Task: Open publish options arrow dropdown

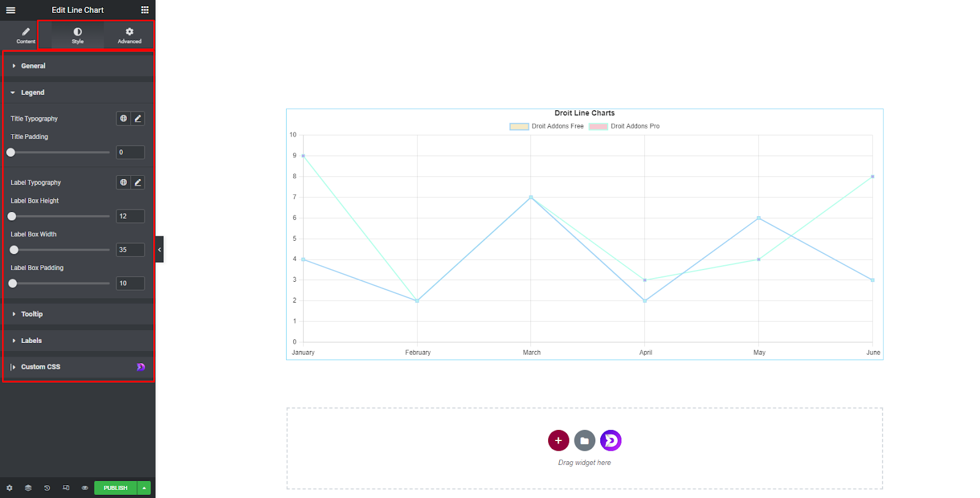Action: [145, 488]
